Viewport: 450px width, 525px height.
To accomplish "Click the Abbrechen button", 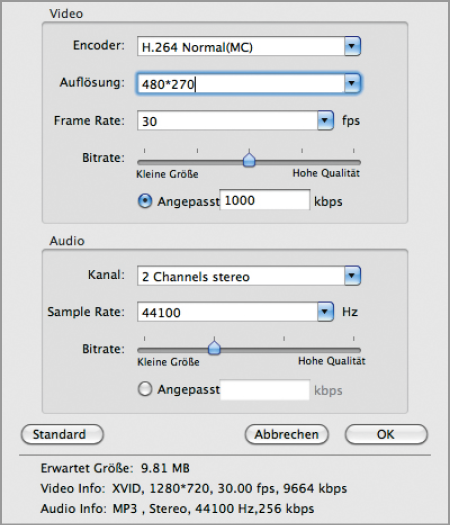I will tap(287, 434).
